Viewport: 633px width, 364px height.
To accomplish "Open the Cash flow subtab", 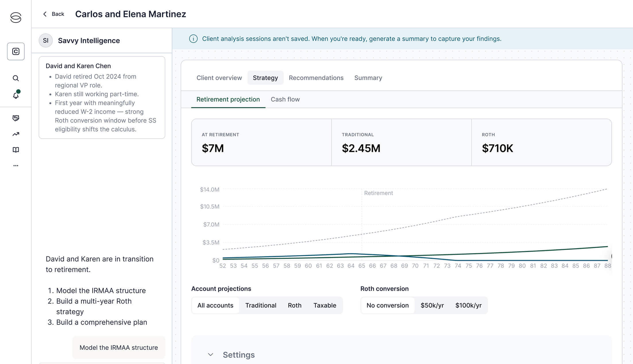I will pyautogui.click(x=285, y=99).
